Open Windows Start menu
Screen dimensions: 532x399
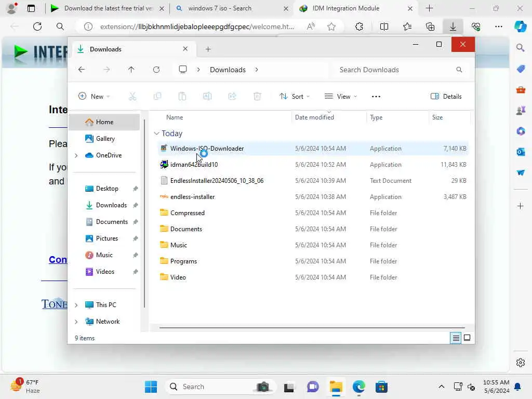(151, 387)
